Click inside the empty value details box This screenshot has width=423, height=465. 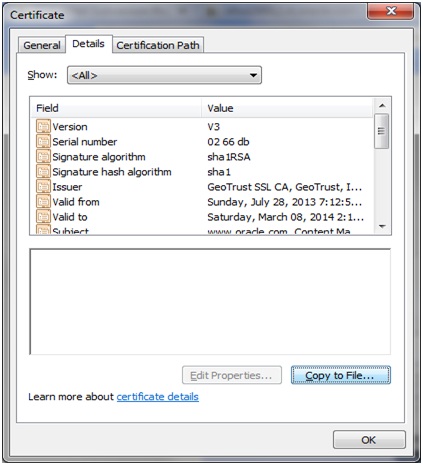click(x=210, y=302)
